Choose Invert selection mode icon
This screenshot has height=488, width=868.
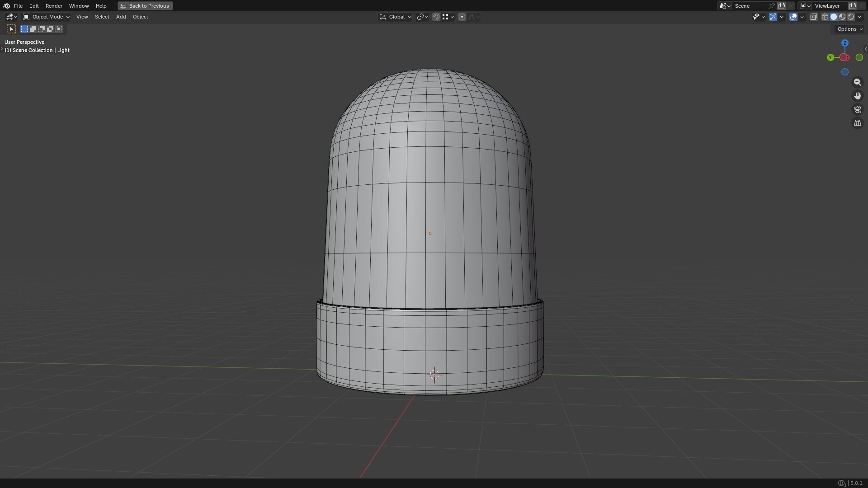[50, 29]
